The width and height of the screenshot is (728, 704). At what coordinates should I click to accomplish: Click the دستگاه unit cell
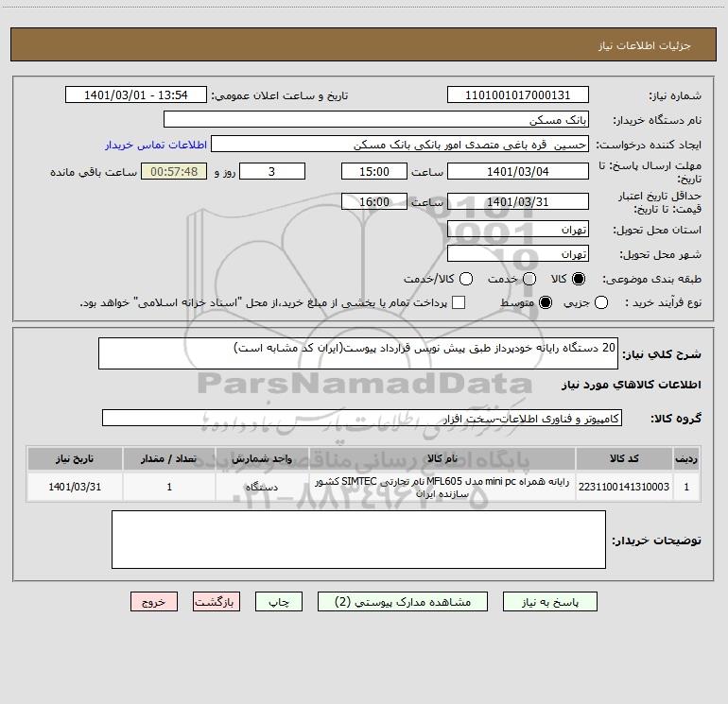coord(262,487)
